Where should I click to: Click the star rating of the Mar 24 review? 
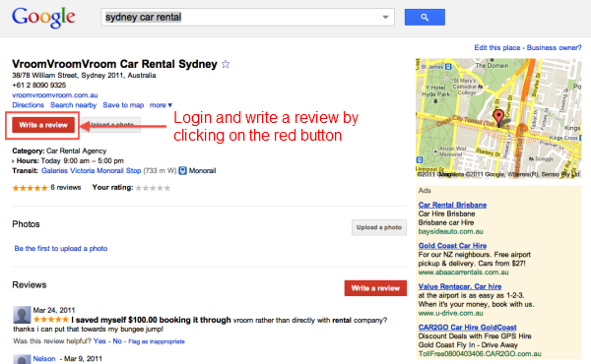tap(51, 320)
